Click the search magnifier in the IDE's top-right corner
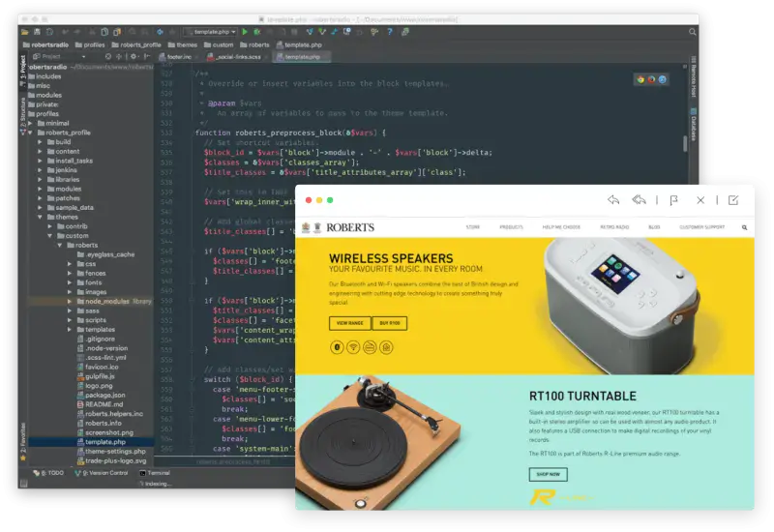This screenshot has height=532, width=774. point(692,32)
